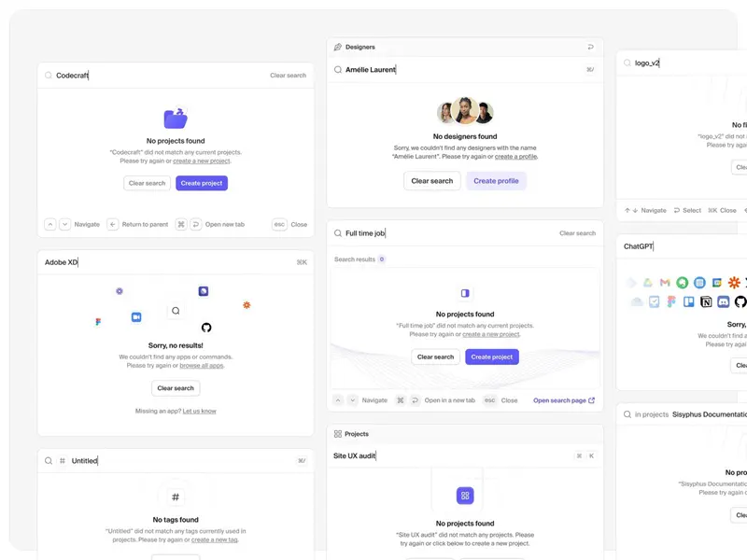The width and height of the screenshot is (747, 560).
Task: Select the Gmail icon in the ChatGPT app row
Action: [664, 282]
